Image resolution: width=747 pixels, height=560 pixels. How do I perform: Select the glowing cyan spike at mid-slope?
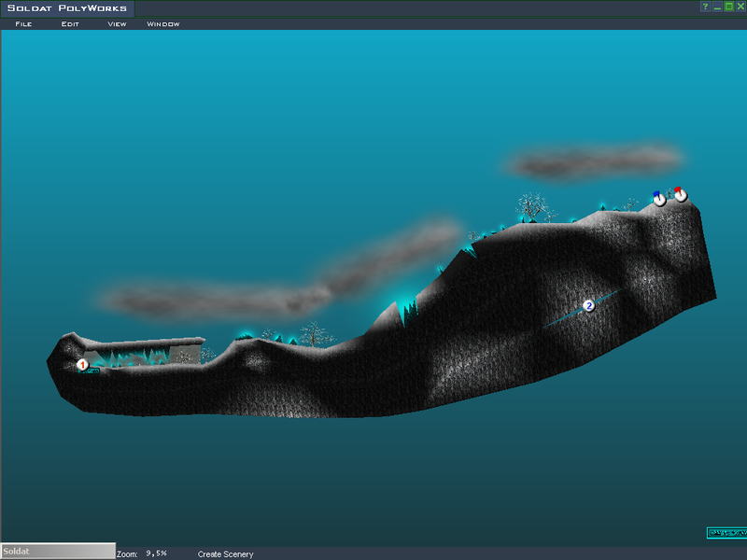click(406, 311)
